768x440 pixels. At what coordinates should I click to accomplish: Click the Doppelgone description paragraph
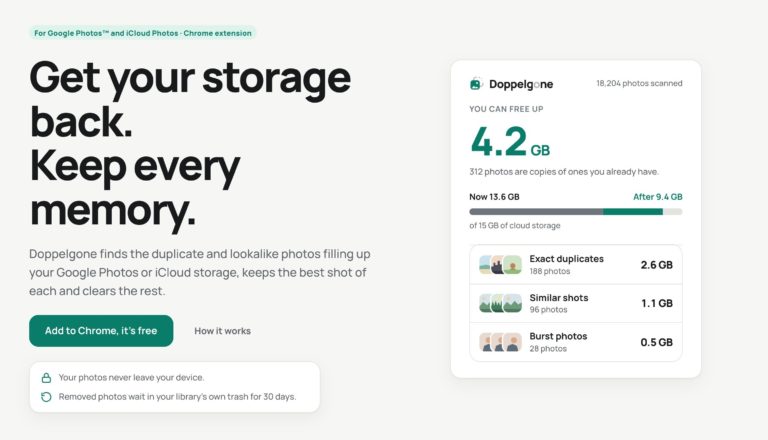pyautogui.click(x=200, y=272)
